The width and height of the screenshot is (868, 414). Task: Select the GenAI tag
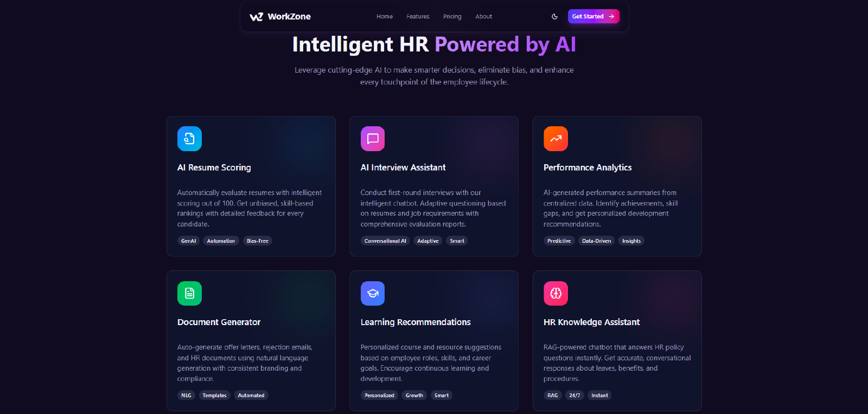(188, 241)
